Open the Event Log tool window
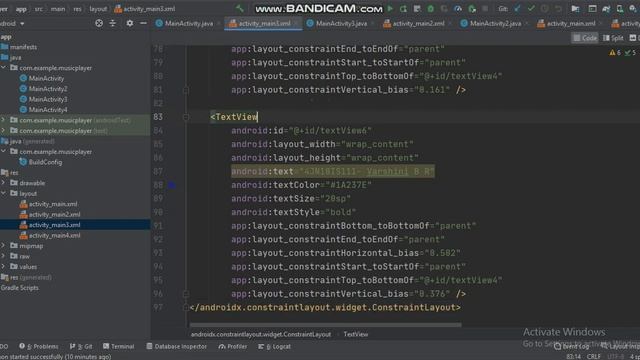 pyautogui.click(x=572, y=347)
